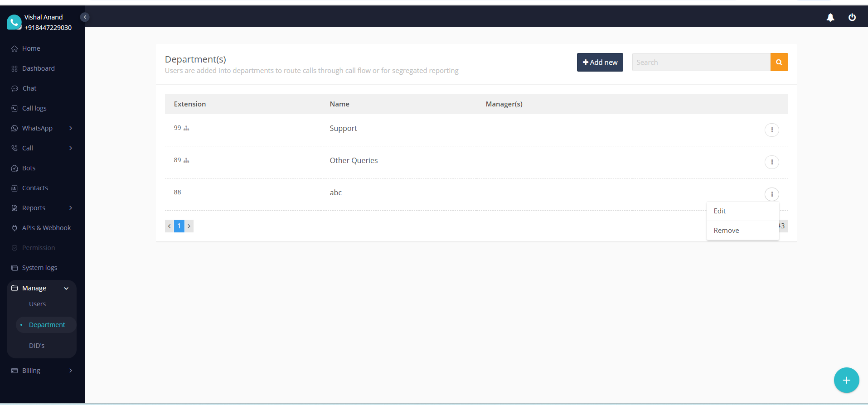Viewport: 868px width, 405px height.
Task: Collapse sidebar using the arrow icon
Action: 85,17
